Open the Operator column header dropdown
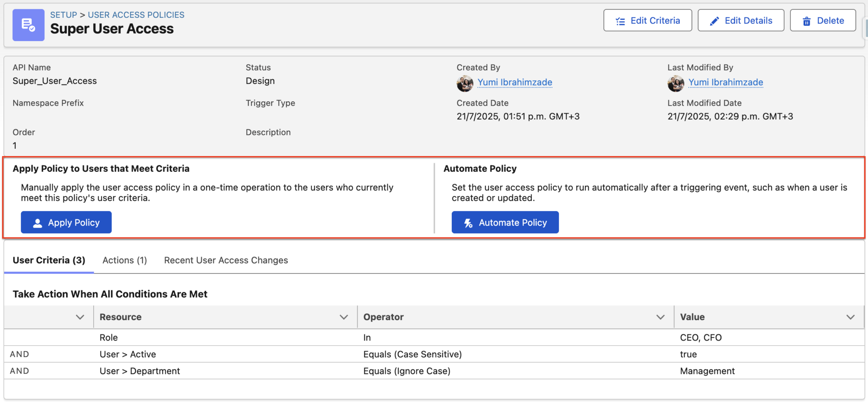This screenshot has width=868, height=402. click(660, 317)
